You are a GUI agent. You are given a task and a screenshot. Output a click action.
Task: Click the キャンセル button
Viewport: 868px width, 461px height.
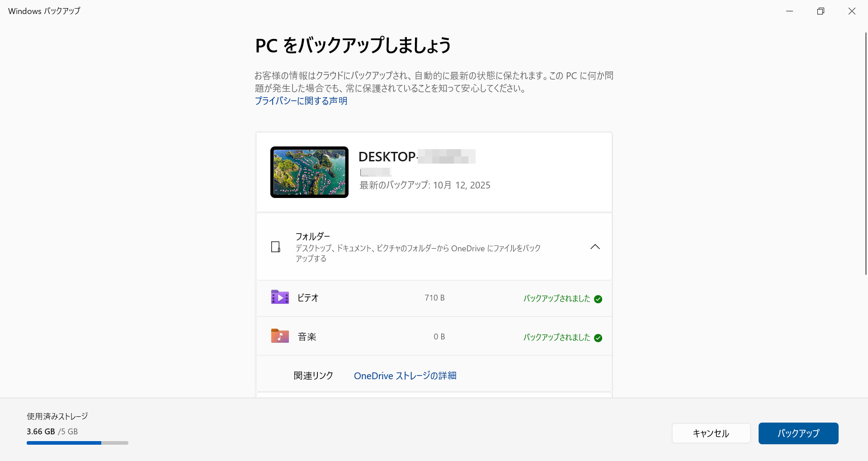tap(711, 433)
